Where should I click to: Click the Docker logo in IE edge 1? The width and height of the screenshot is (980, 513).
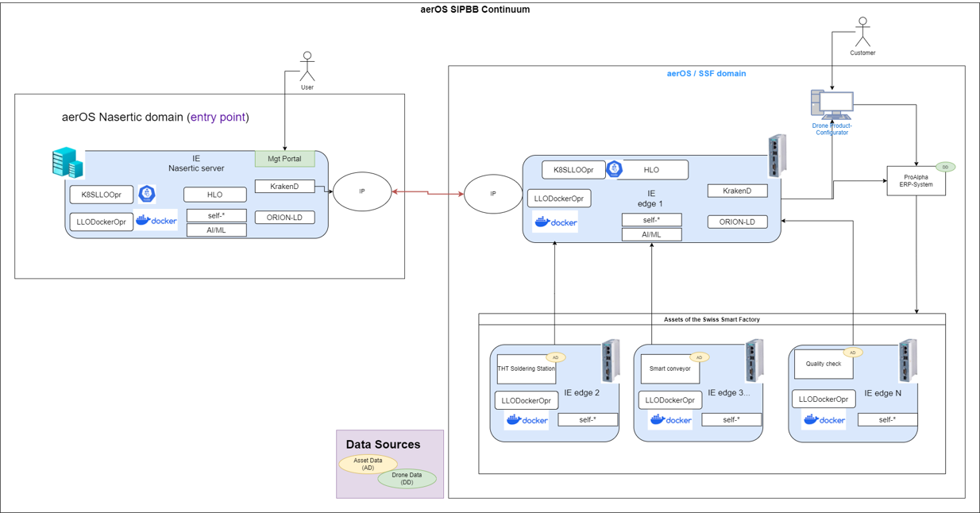(556, 223)
